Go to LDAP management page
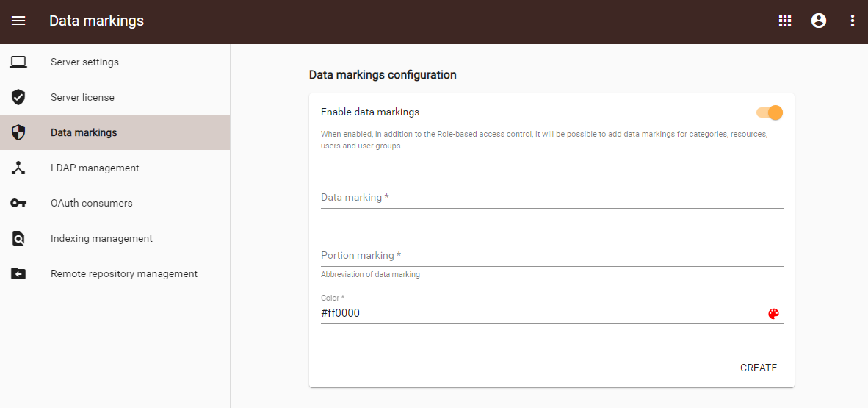Screen dimensions: 868x408 coord(95,168)
